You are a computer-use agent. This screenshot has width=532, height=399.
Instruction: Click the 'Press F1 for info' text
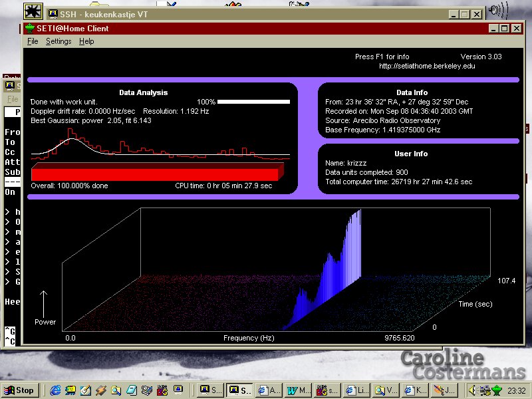click(382, 57)
